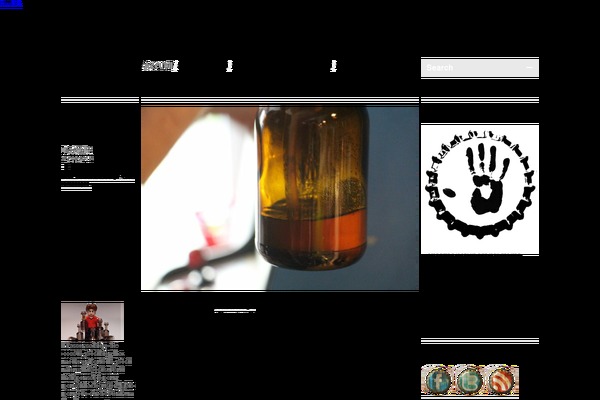This screenshot has width=600, height=400.
Task: Click the Twitter bottle cap icon
Action: tap(469, 380)
